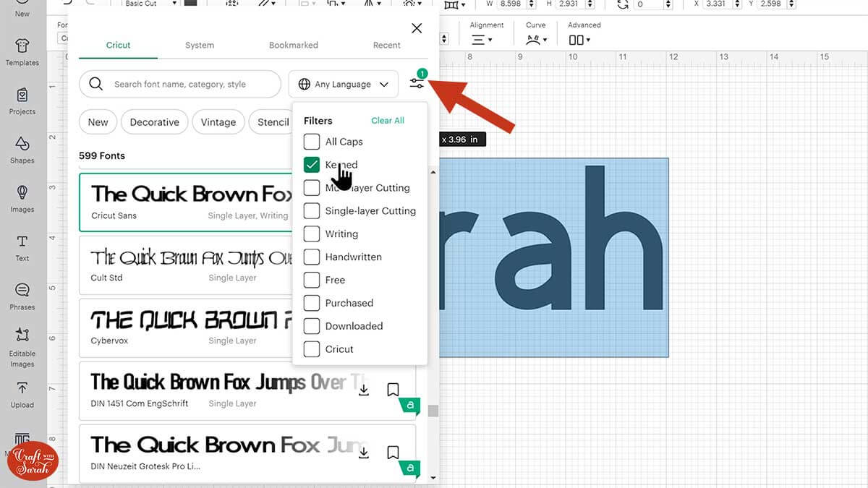Enable the Purchased filter
Image resolution: width=868 pixels, height=488 pixels.
[x=312, y=303]
